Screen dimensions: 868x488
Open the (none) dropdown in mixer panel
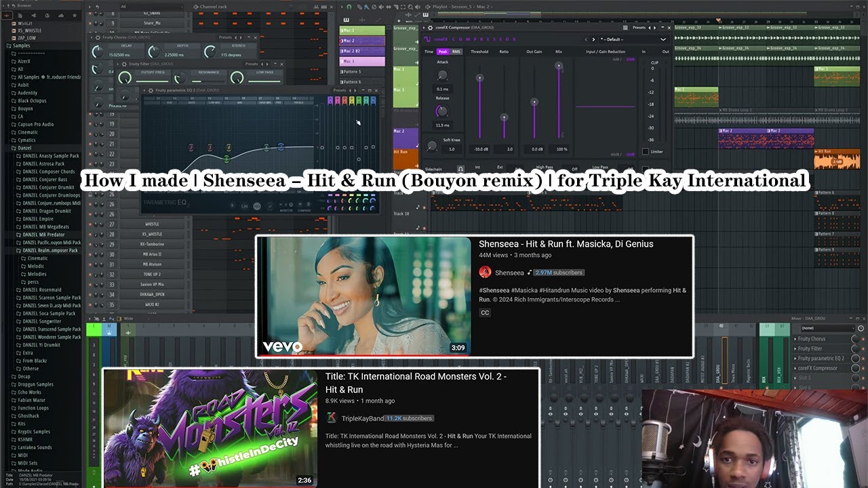[828, 328]
